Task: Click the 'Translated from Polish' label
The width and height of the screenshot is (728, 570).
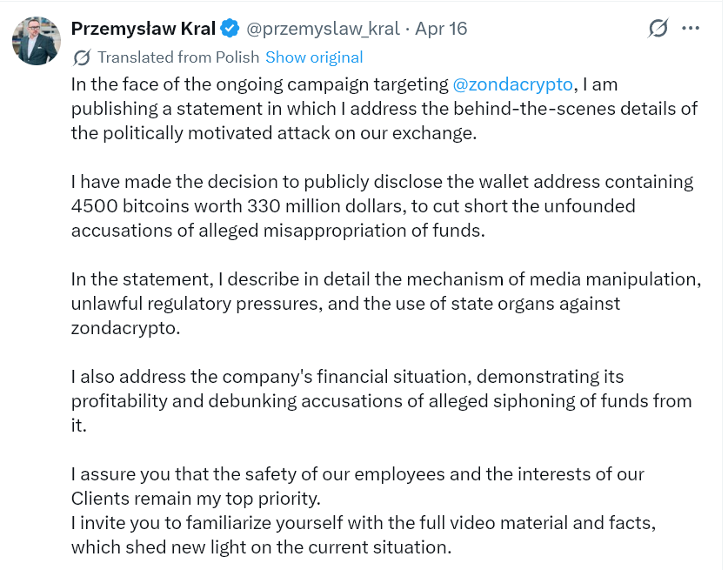Action: 178,57
